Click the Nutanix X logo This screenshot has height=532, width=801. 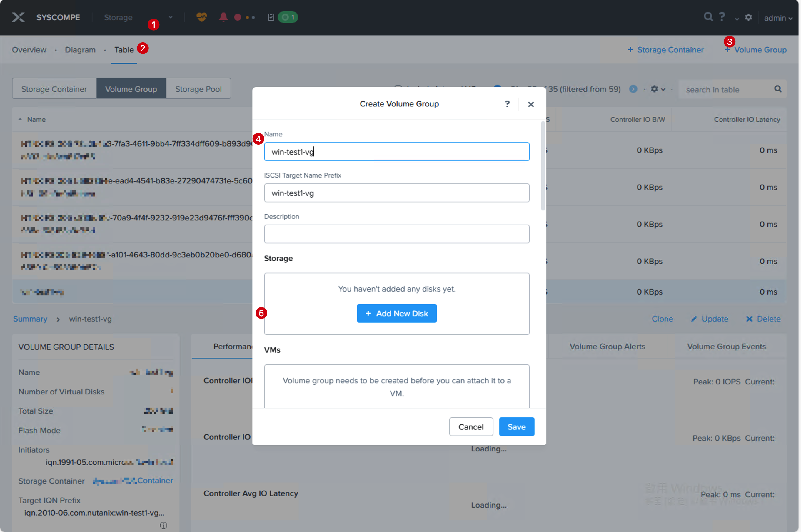pos(18,17)
